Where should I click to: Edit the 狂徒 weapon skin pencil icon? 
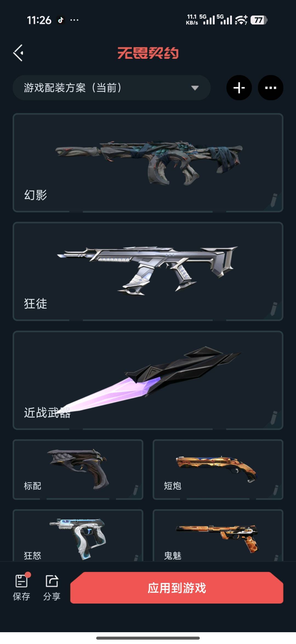(274, 309)
